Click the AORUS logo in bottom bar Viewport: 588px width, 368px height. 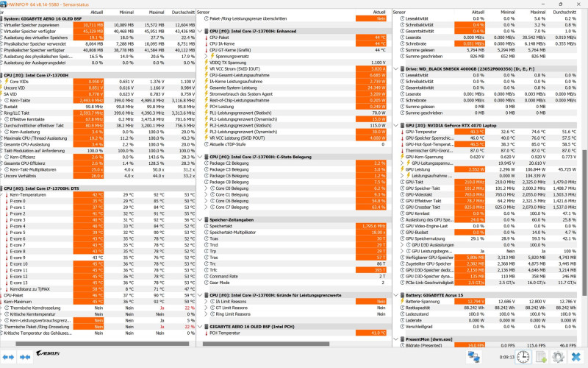pos(48,353)
